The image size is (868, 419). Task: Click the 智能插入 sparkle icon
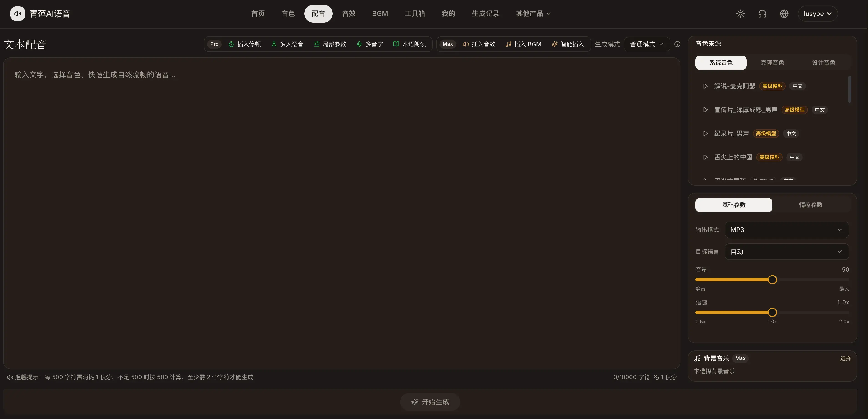pos(554,44)
